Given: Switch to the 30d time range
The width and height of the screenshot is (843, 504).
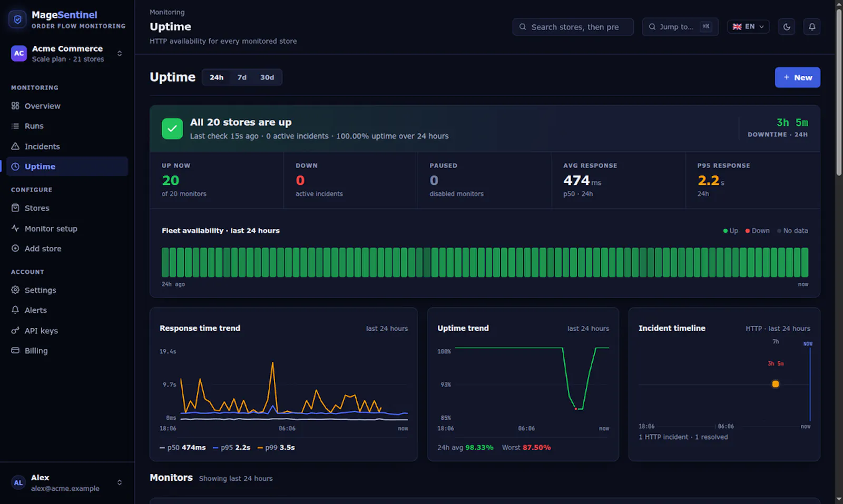Looking at the screenshot, I should click(267, 77).
